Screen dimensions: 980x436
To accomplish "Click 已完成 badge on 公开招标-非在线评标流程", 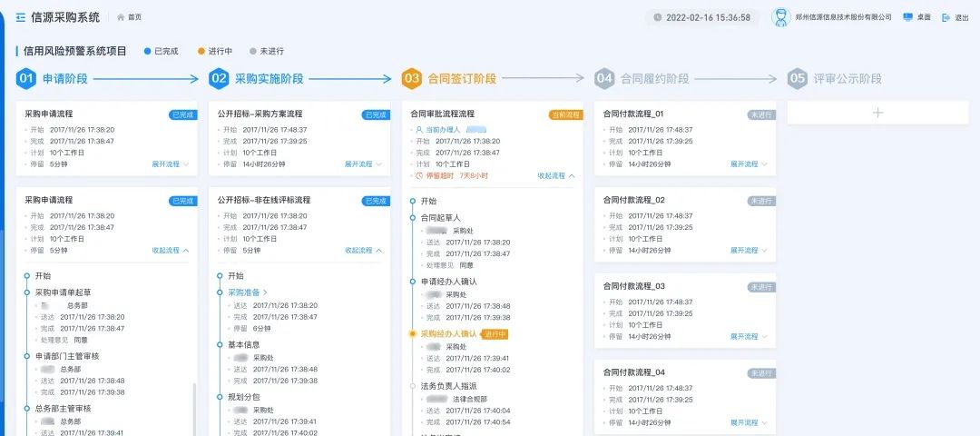I will point(376,202).
